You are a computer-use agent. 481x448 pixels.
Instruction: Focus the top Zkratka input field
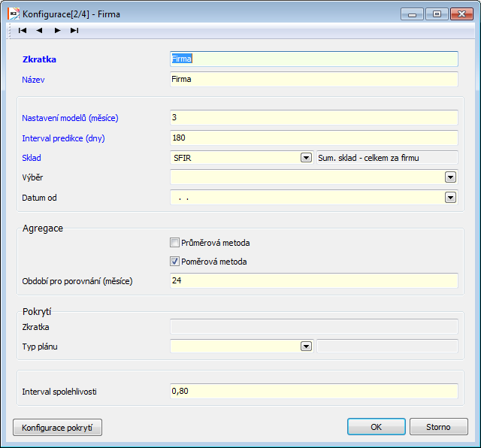[314, 59]
